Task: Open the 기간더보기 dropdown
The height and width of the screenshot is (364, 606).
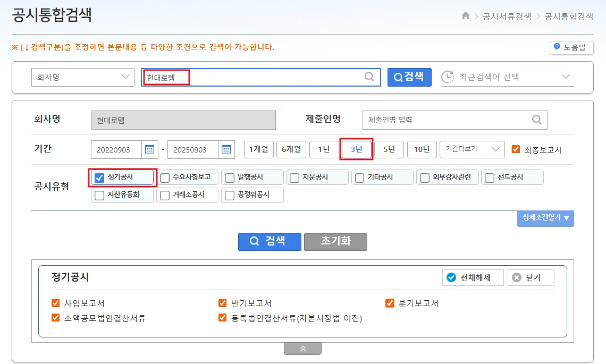Action: coord(472,149)
